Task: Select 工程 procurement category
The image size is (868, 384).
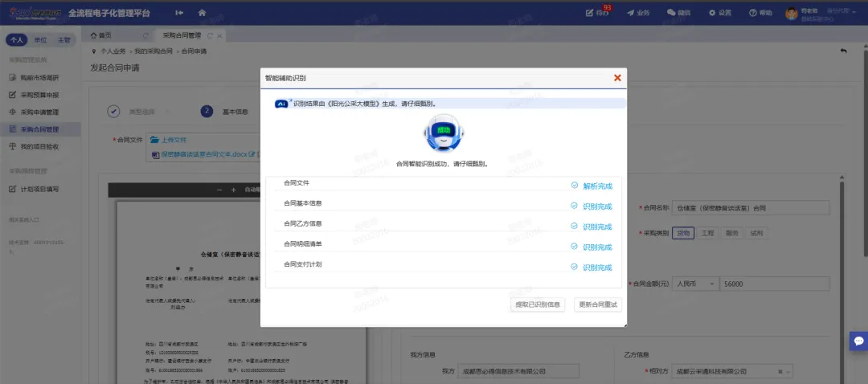Action: coord(707,233)
